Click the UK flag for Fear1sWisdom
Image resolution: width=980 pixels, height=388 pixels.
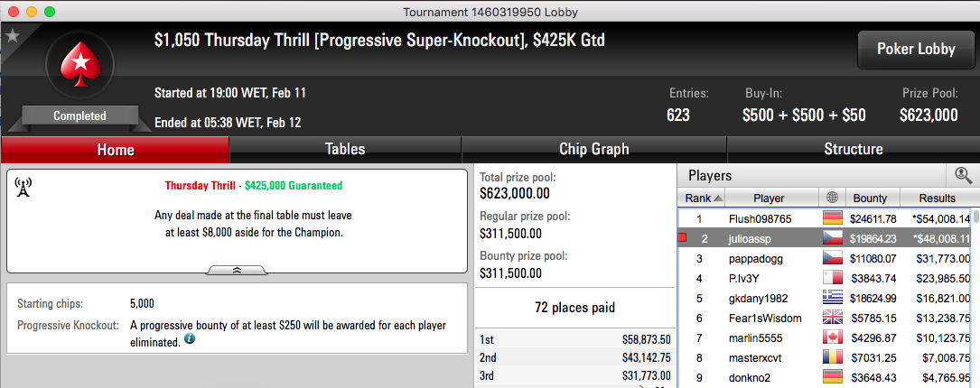(833, 319)
